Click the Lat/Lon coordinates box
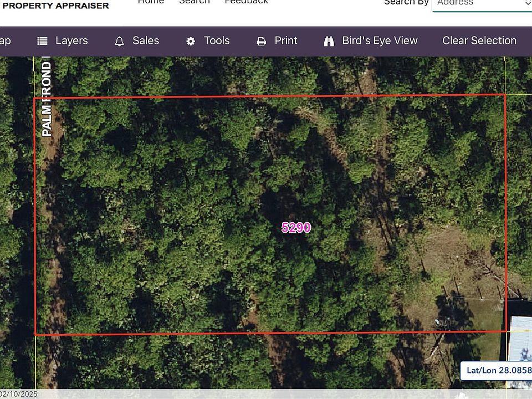Screen dimensions: 532x399 tap(496, 371)
